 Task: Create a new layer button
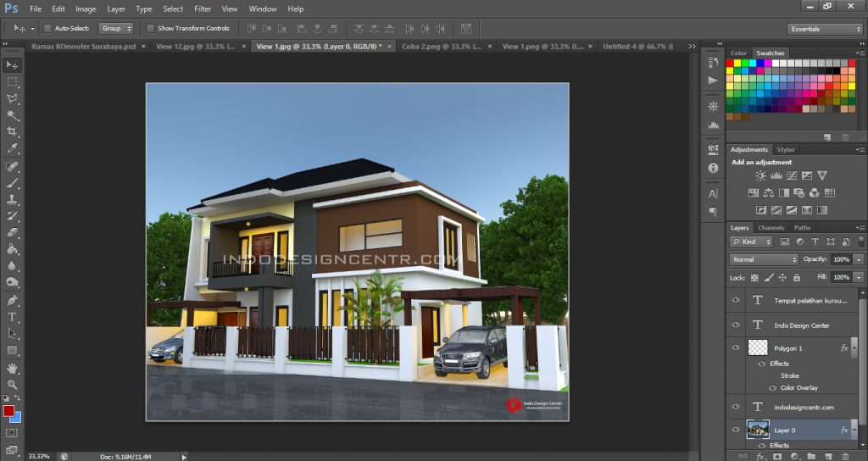coord(828,457)
